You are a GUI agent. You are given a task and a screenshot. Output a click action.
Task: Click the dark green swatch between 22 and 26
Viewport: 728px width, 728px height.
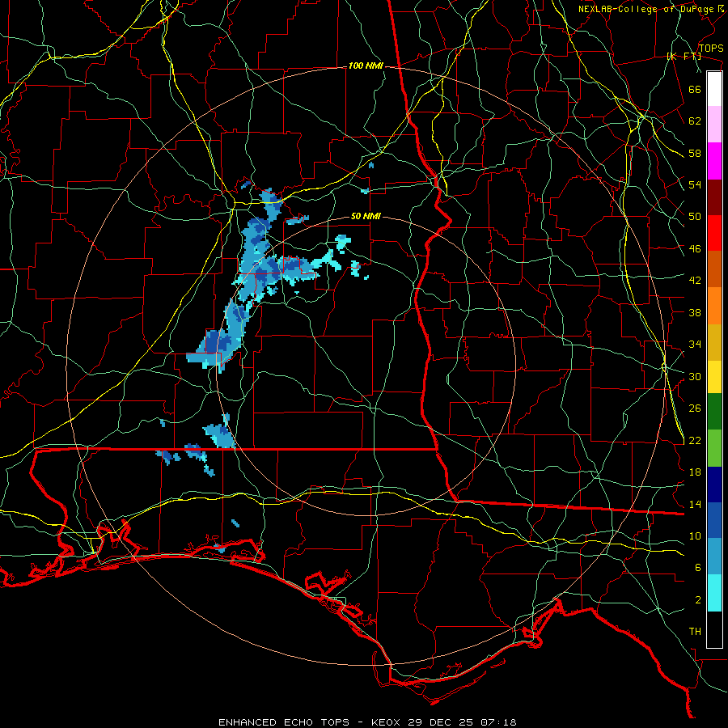click(x=714, y=412)
